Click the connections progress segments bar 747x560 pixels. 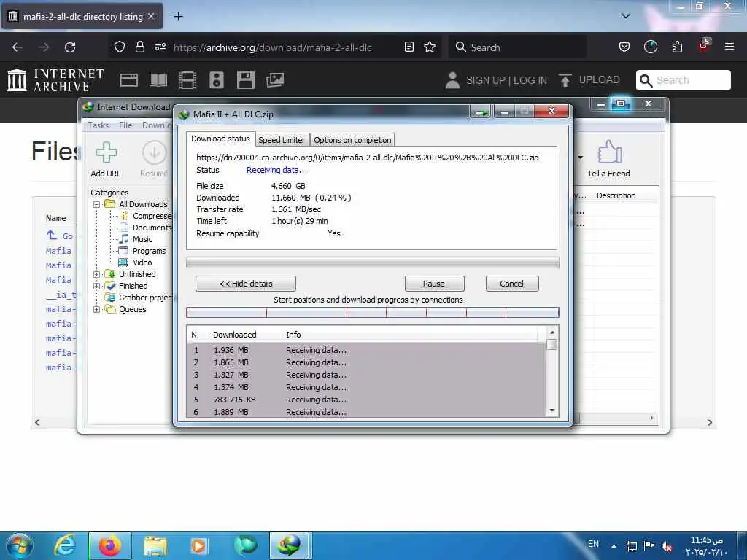[x=373, y=312]
